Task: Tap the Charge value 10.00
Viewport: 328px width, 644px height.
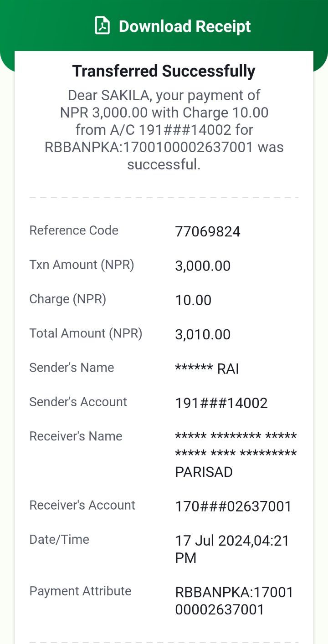Action: pyautogui.click(x=193, y=300)
